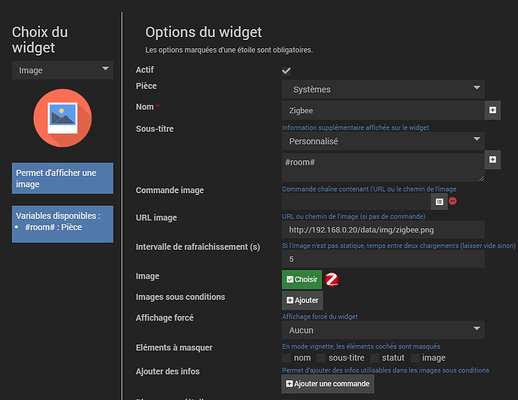Click the 'Information supplémentaire affichée sur le widget' hint
The height and width of the screenshot is (400, 518).
coord(355,128)
